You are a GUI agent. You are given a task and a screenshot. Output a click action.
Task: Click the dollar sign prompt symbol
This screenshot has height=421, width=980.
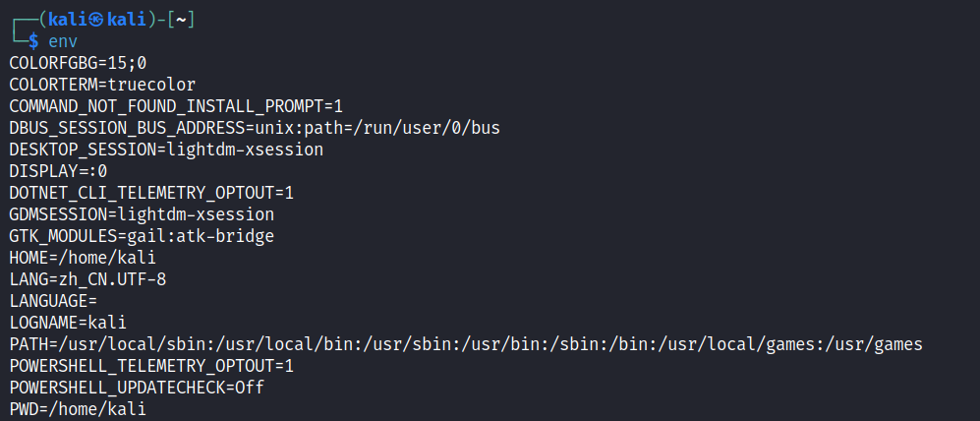33,41
